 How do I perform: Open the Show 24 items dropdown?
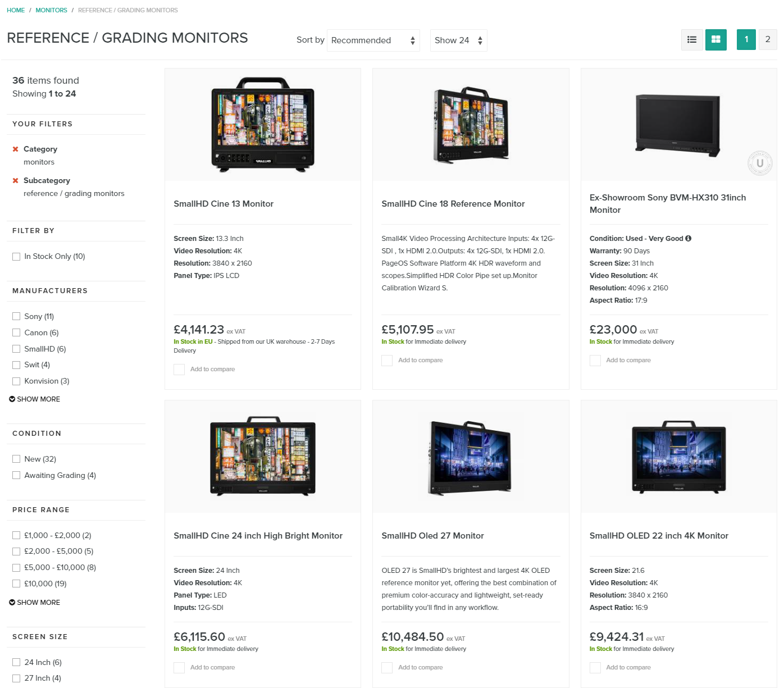point(458,40)
